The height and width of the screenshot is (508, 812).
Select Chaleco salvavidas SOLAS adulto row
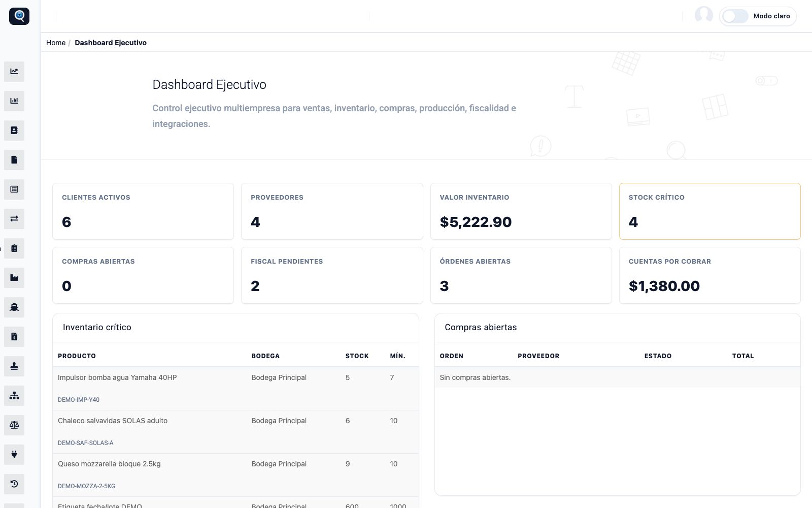pyautogui.click(x=235, y=432)
